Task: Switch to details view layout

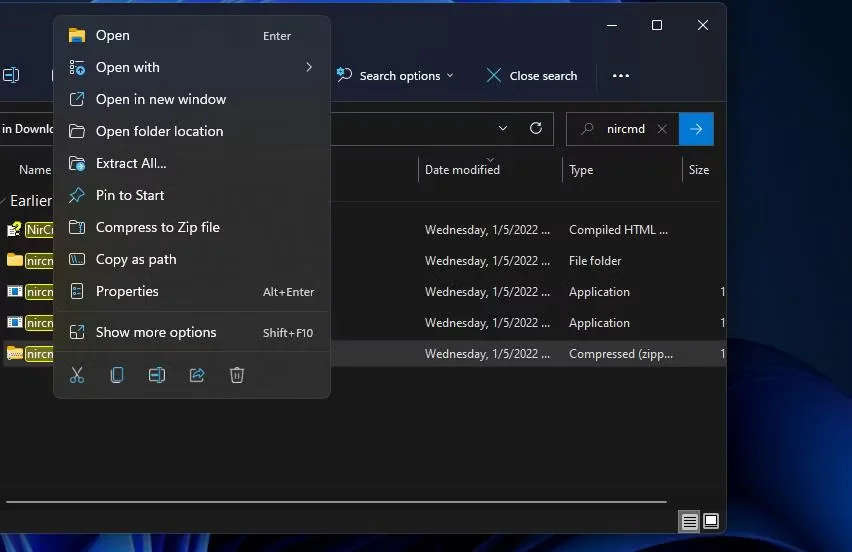Action: tap(689, 521)
